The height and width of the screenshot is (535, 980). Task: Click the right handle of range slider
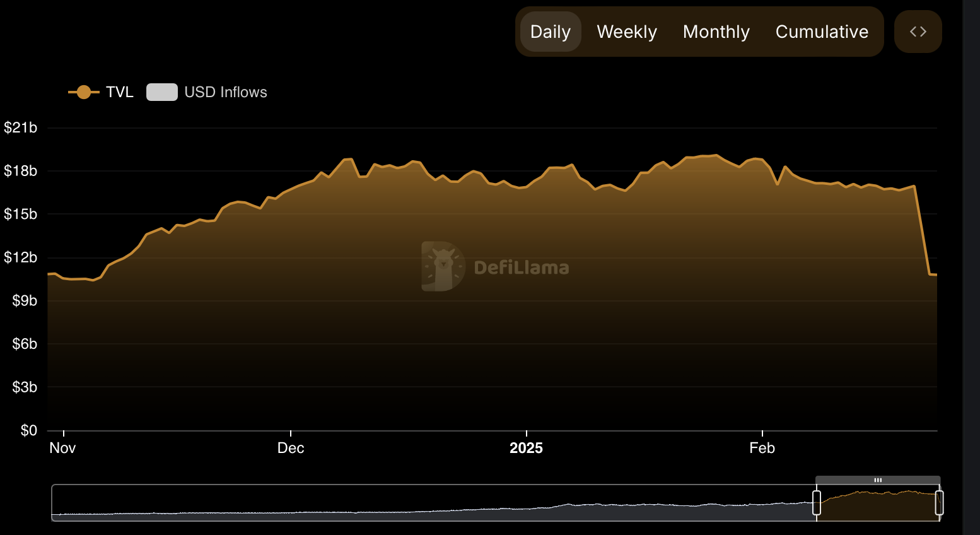pyautogui.click(x=939, y=503)
